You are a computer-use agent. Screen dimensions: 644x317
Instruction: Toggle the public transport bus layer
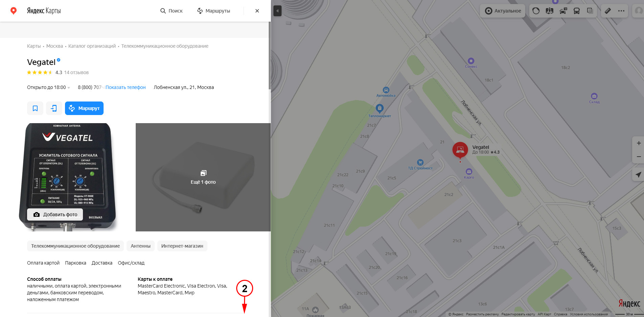(x=576, y=11)
